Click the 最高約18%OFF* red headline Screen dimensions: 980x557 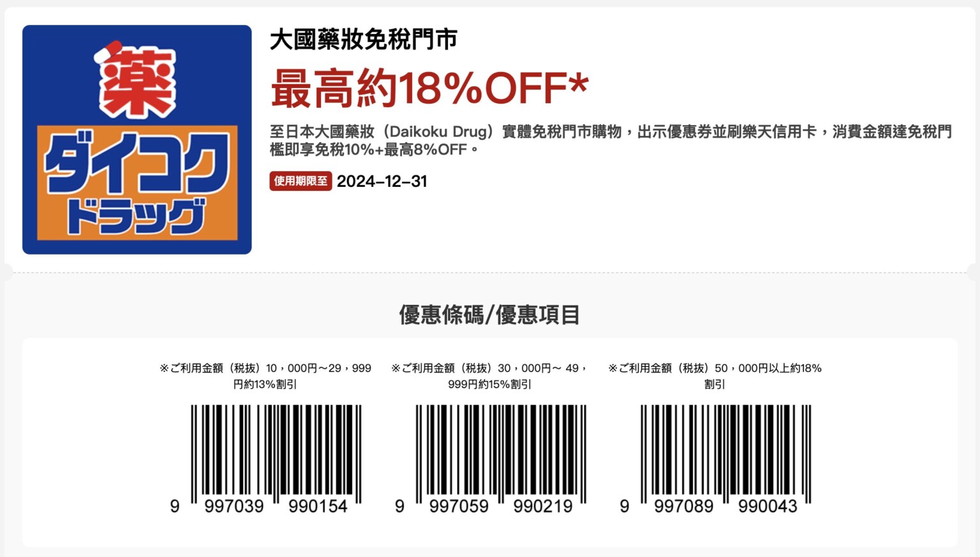click(429, 89)
